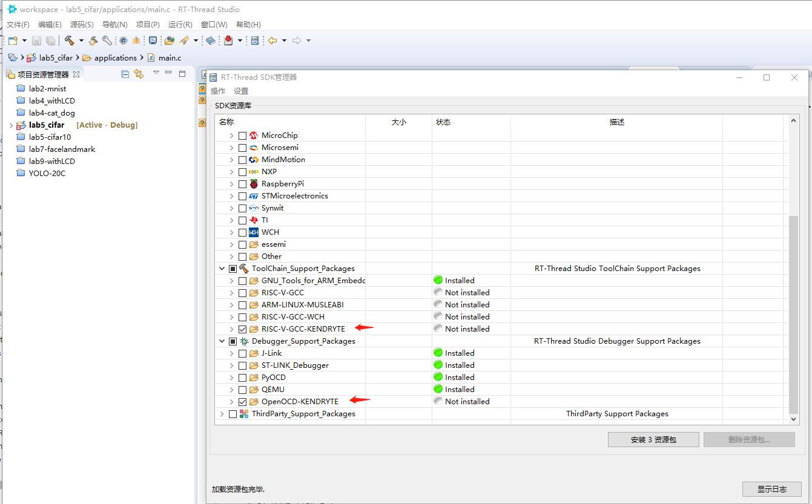812x504 pixels.
Task: Open the blue gear RT-Thread settings icon
Action: coord(123,41)
